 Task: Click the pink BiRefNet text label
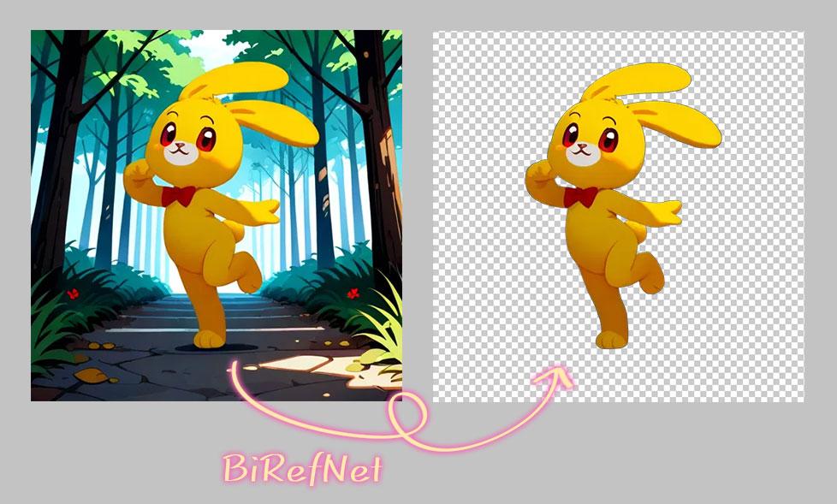pyautogui.click(x=302, y=467)
